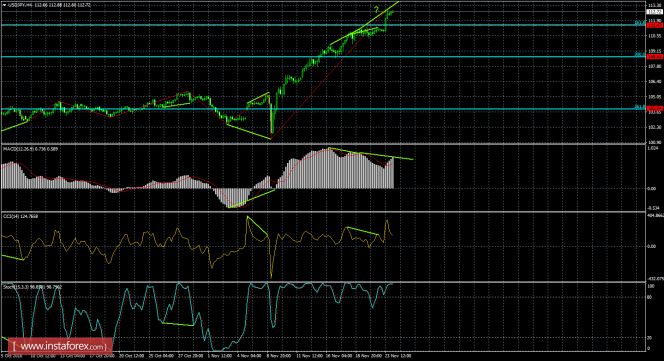664x361 pixels.
Task: Click the 1 Nov 12:00 time axis label
Action: (220, 356)
